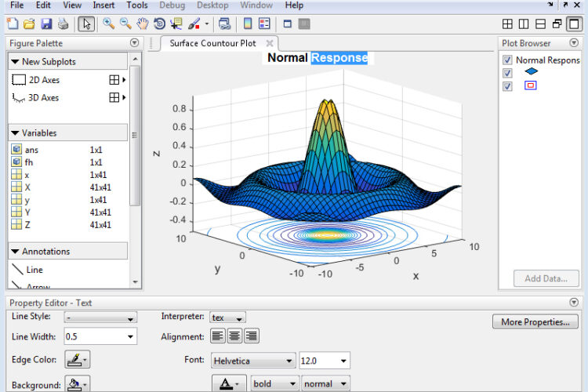Open the Figure Palette panel actions menu
The height and width of the screenshot is (392, 588).
coord(135,43)
